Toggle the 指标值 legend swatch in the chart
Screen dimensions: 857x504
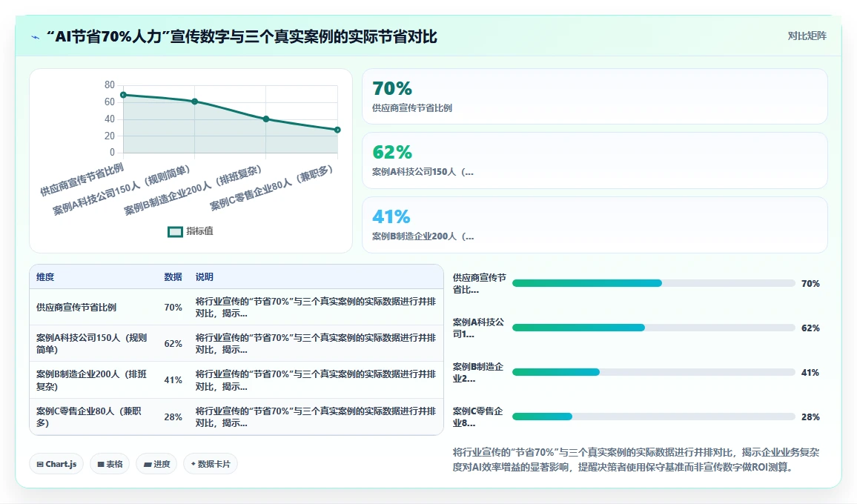(x=175, y=232)
